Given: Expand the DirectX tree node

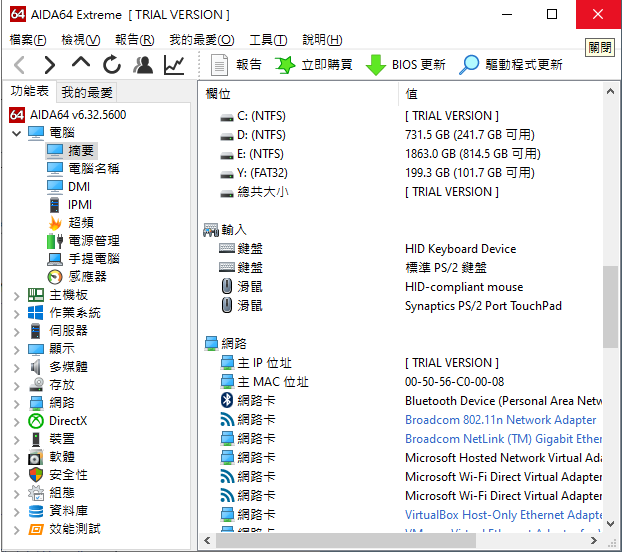Looking at the screenshot, I should click(x=17, y=422).
